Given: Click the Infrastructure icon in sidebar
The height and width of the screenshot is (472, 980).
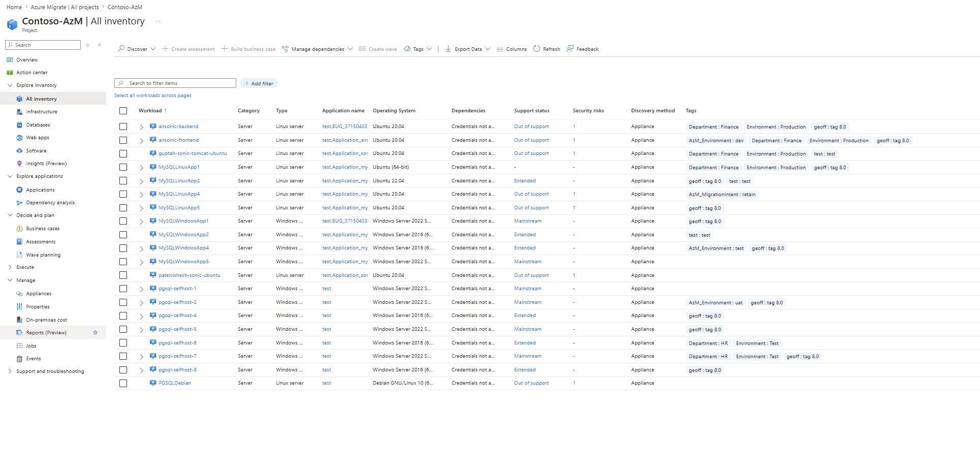Looking at the screenshot, I should coord(19,112).
